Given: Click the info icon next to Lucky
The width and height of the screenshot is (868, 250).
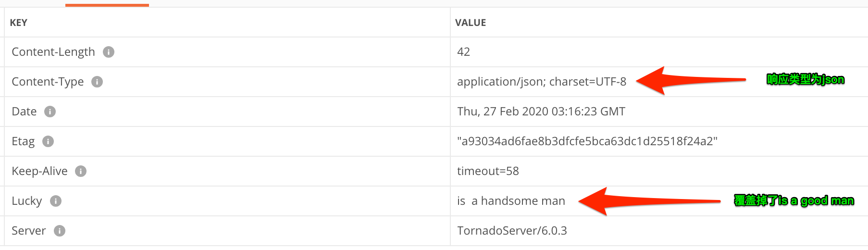Looking at the screenshot, I should click(56, 201).
